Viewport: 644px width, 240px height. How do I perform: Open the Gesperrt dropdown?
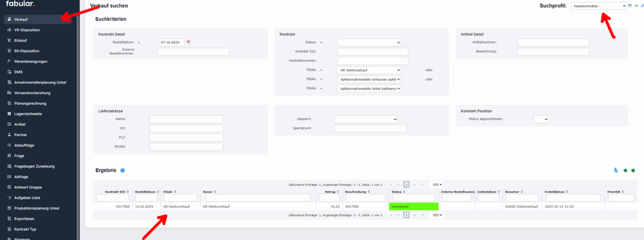click(x=365, y=119)
